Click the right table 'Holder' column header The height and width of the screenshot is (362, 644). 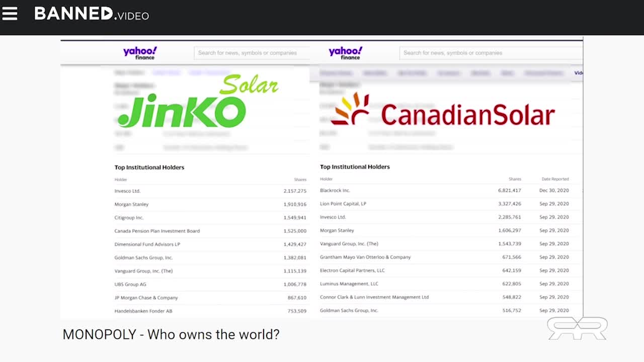tap(327, 179)
